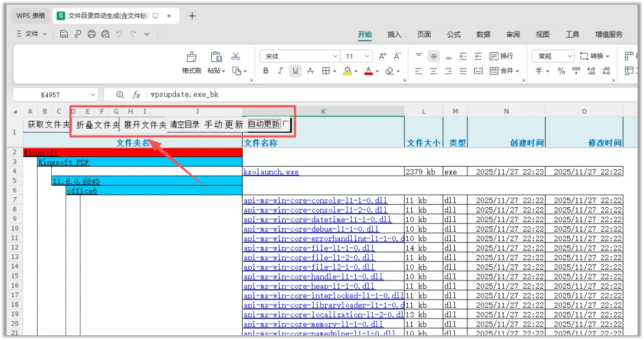The width and height of the screenshot is (644, 340).
Task: Click the Copy icon in the ribbon
Action: [x=237, y=71]
